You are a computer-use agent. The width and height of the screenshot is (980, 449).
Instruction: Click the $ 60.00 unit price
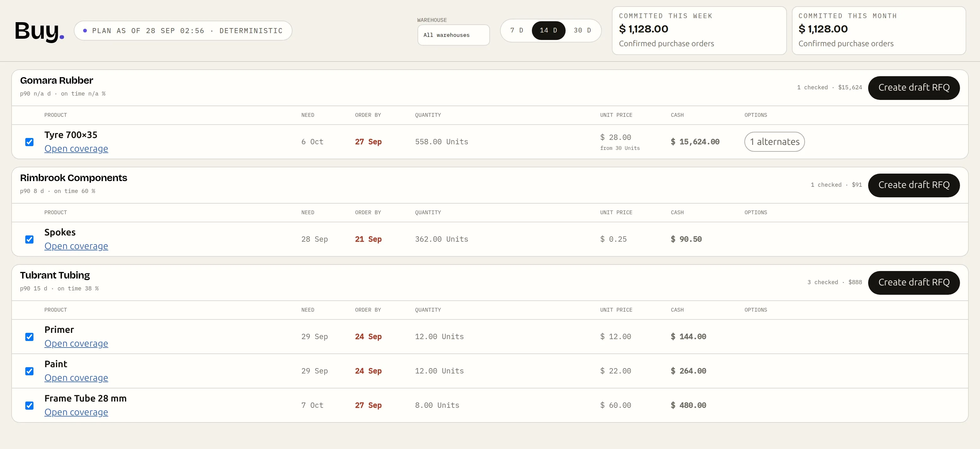(616, 405)
